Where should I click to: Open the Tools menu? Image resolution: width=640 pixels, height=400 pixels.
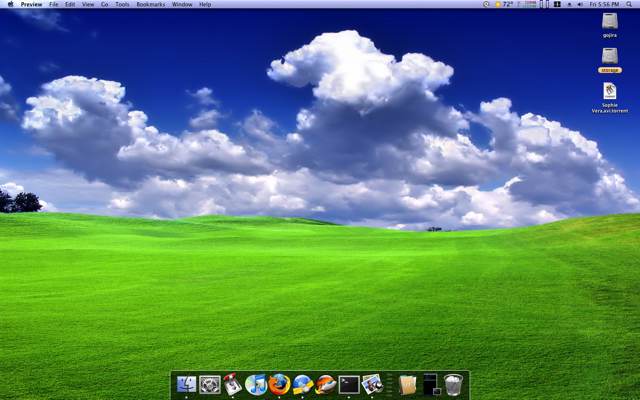(122, 4)
